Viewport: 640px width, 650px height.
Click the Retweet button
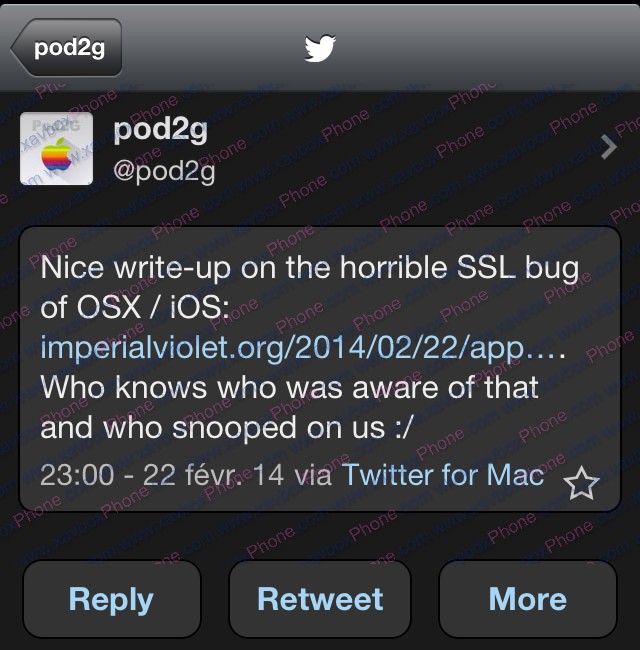pos(320,599)
